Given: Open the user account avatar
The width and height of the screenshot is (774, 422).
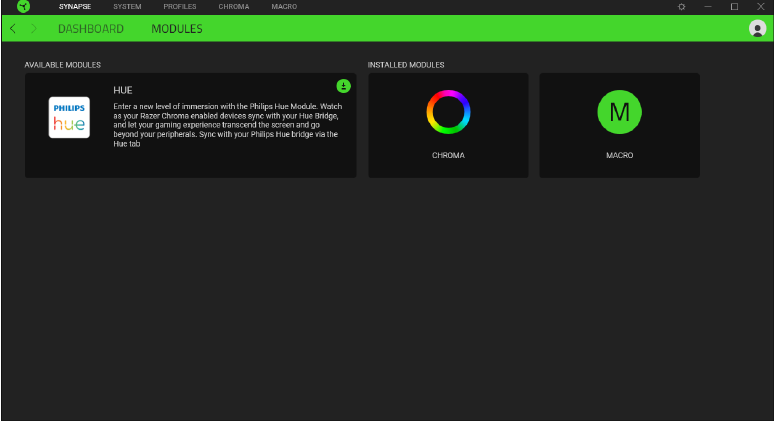Looking at the screenshot, I should click(757, 29).
